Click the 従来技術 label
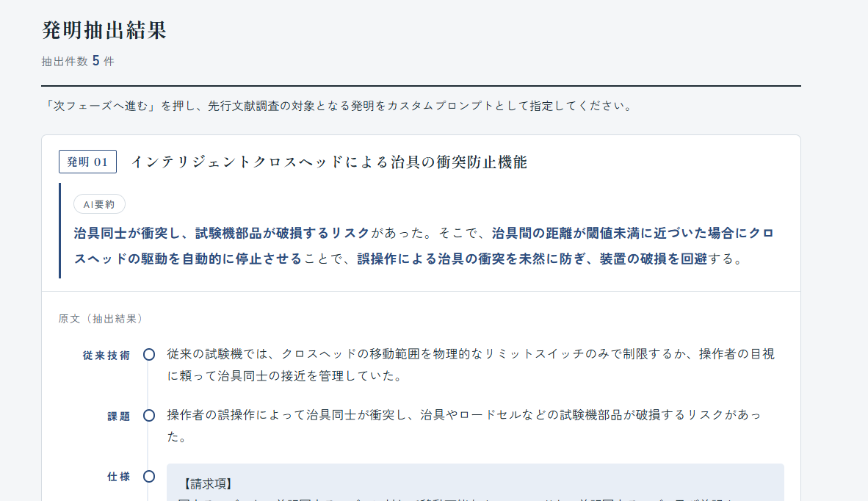This screenshot has height=501, width=868. click(106, 356)
